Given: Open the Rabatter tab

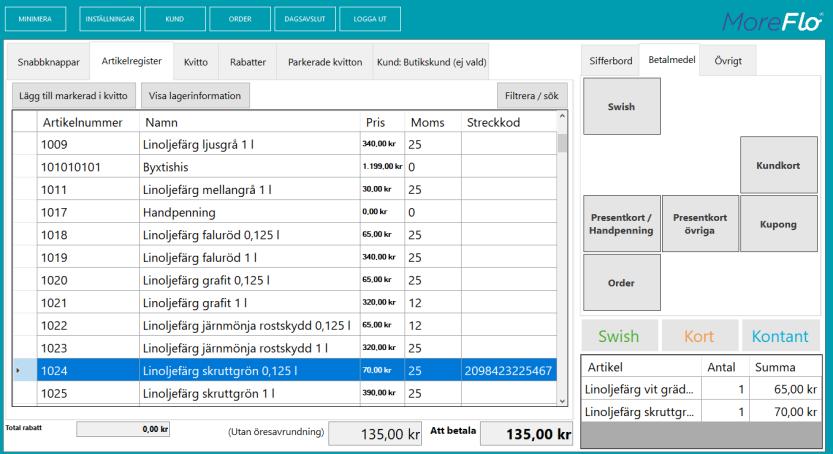Looking at the screenshot, I should click(x=248, y=62).
